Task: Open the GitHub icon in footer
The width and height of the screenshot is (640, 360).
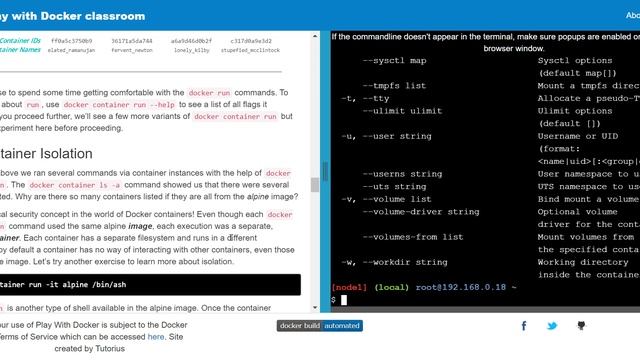Action: point(581,326)
